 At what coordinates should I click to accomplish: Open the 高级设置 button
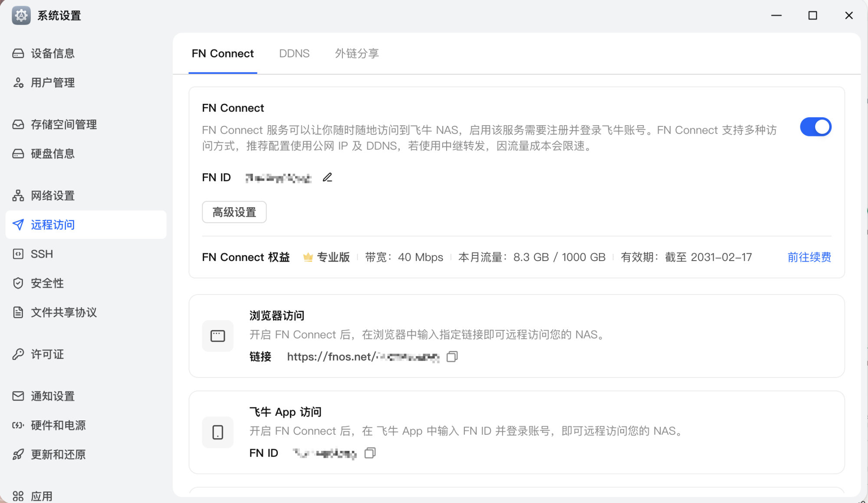(234, 212)
